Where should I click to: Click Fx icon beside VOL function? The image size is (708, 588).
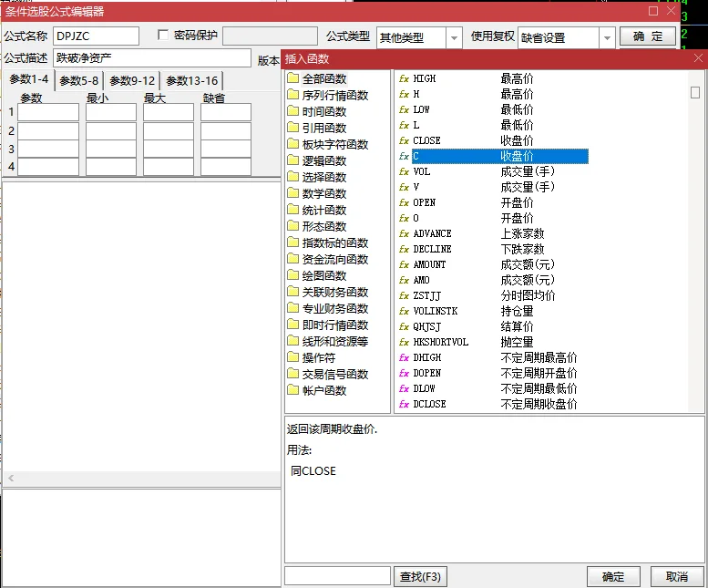405,171
